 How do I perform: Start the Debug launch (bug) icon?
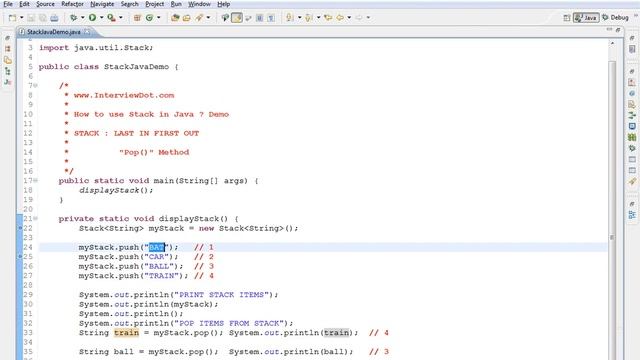coord(73,18)
